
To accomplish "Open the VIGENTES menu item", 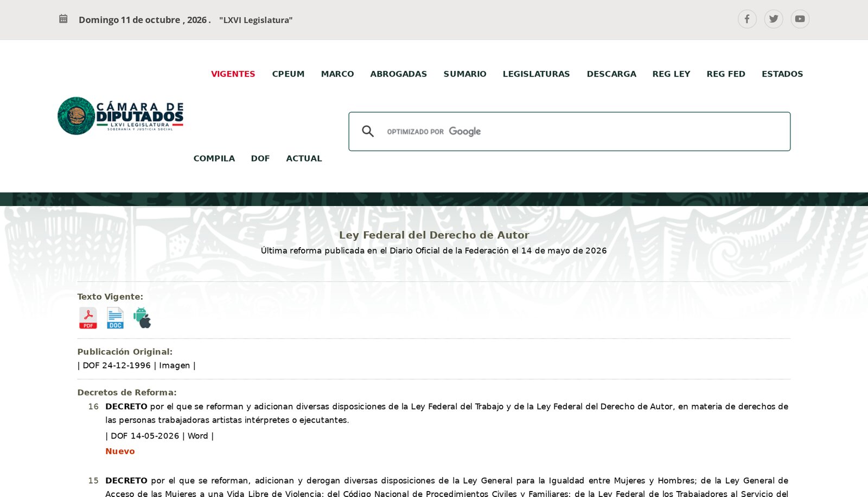I will 233,74.
